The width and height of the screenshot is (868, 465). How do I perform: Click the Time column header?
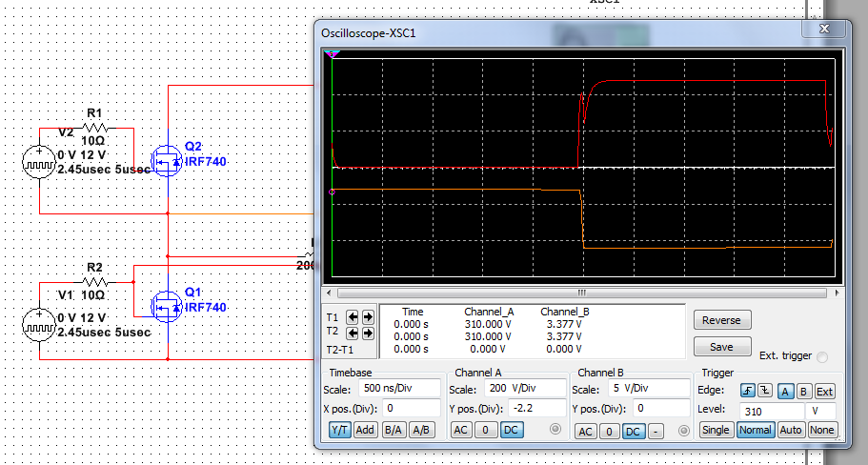(x=413, y=312)
